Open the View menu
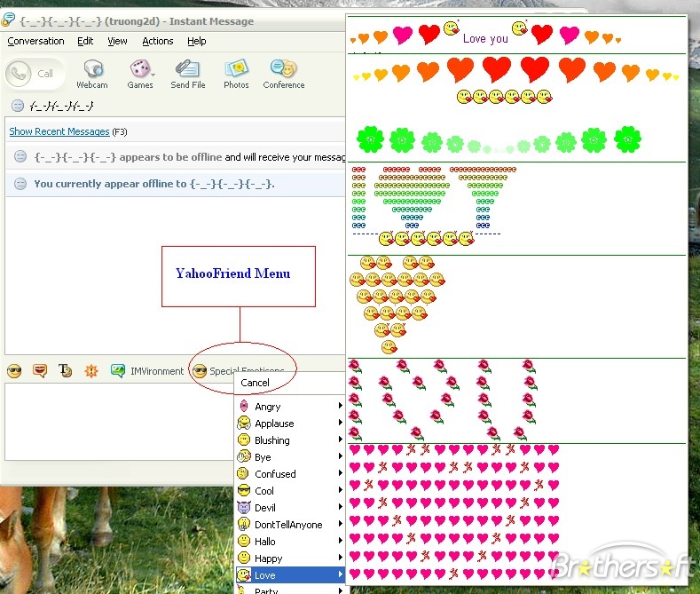This screenshot has height=594, width=700. point(117,41)
